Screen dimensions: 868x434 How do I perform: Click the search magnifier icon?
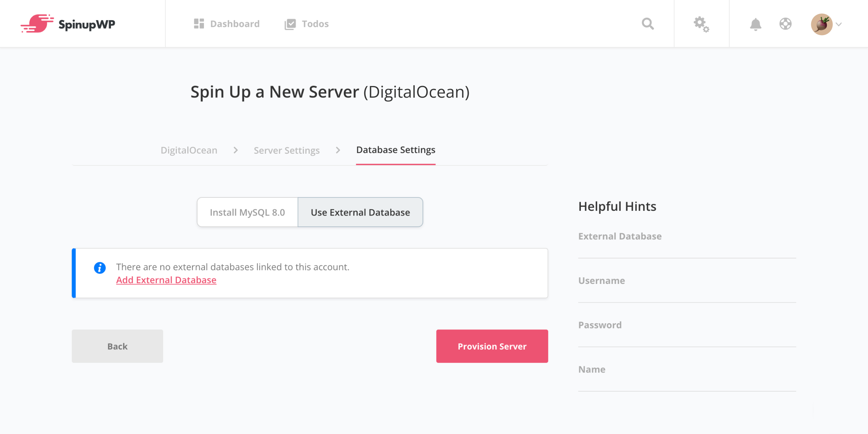click(648, 24)
